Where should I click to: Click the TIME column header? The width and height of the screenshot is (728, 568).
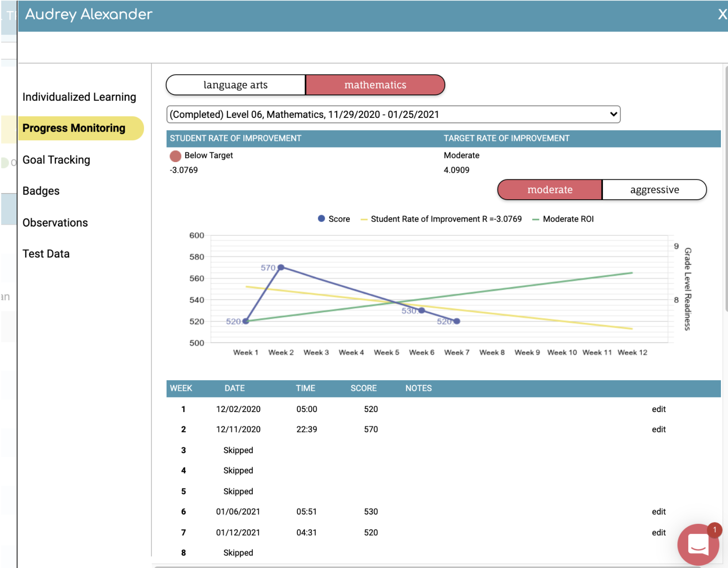click(x=306, y=388)
